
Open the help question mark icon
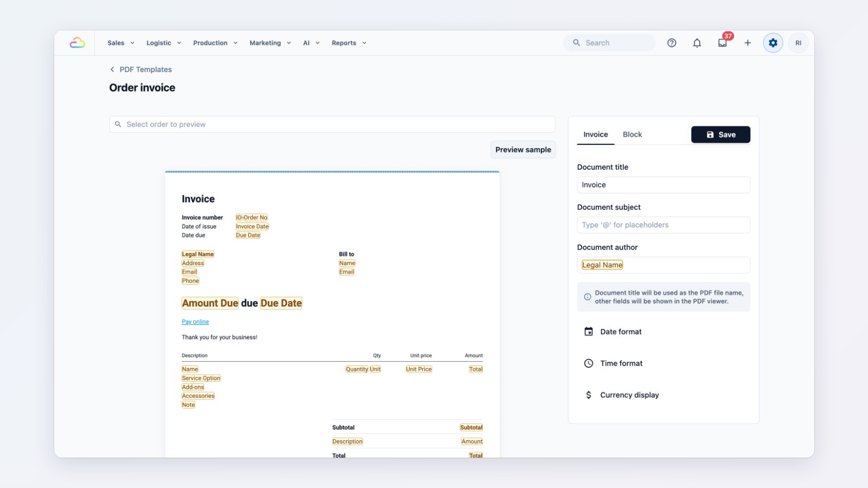[x=672, y=43]
